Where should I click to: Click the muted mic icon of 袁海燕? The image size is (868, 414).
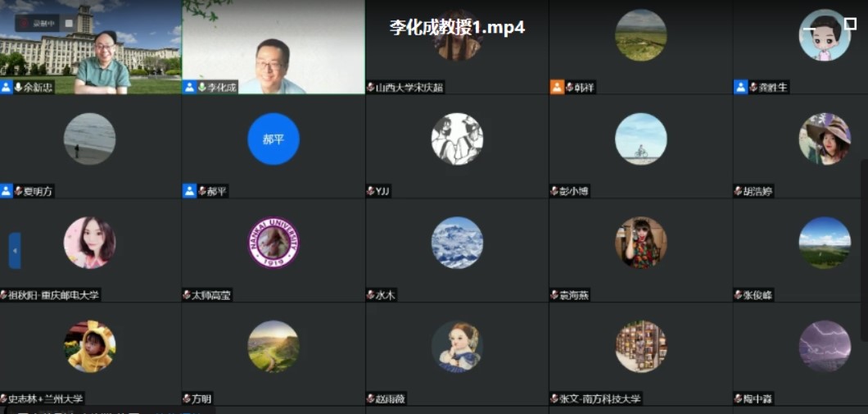pyautogui.click(x=554, y=295)
